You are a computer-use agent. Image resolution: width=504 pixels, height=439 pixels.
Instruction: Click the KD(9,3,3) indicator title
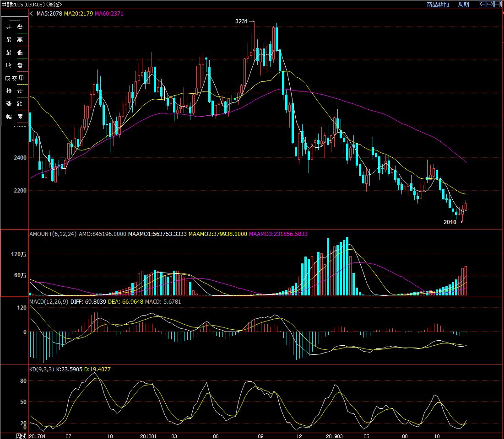coord(42,369)
